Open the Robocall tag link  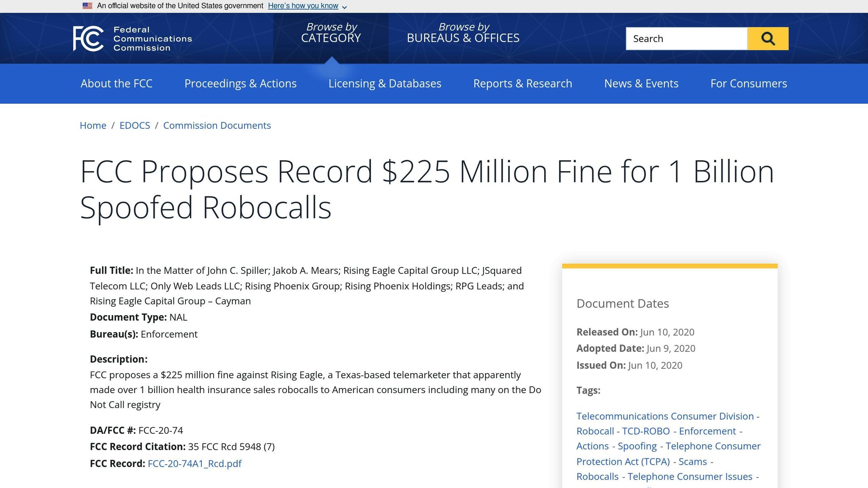tap(595, 431)
